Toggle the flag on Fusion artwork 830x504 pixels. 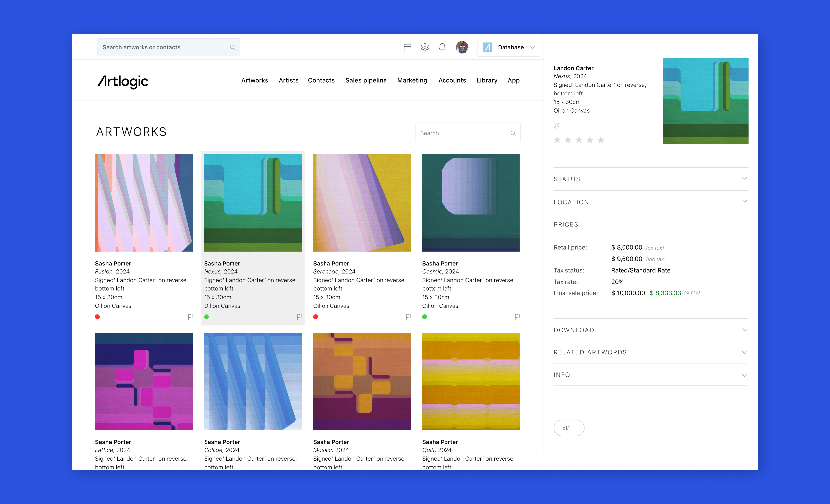(x=190, y=317)
